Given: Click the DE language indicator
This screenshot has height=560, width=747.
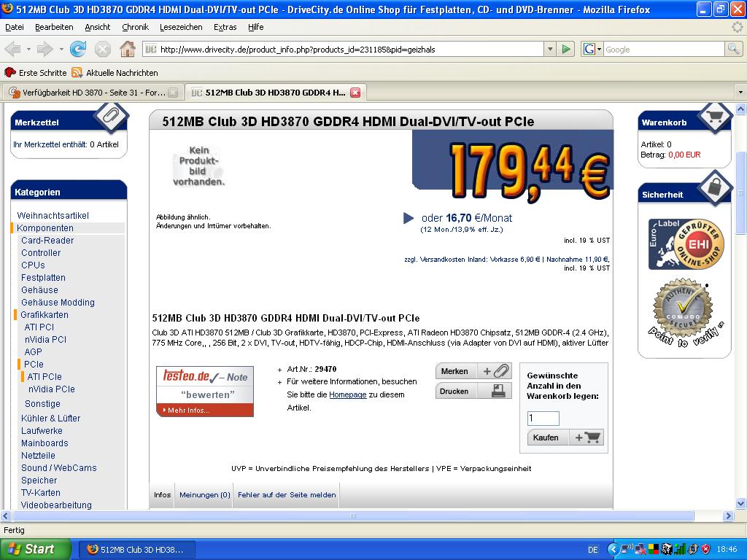Looking at the screenshot, I should pyautogui.click(x=592, y=550).
